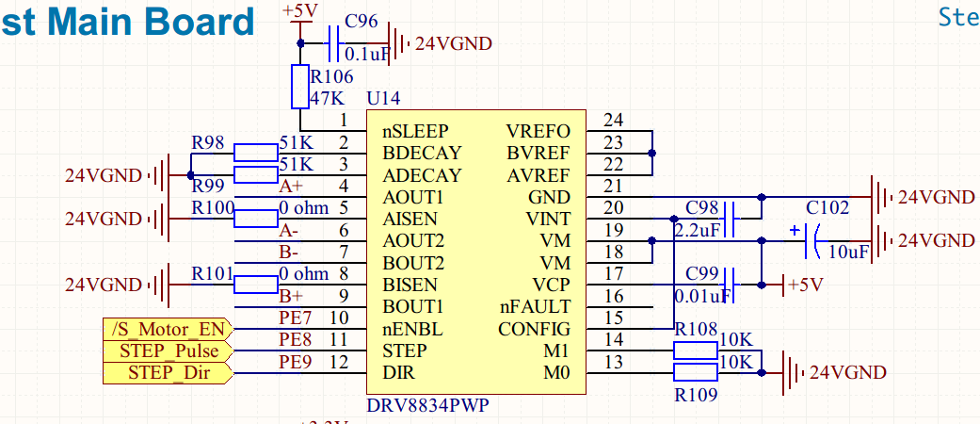
Task: Select the BVREF pin name
Action: tap(538, 154)
